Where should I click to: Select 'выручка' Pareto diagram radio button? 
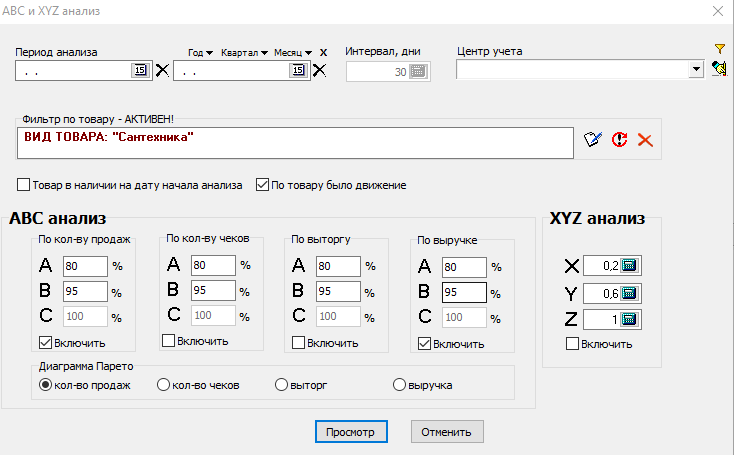(x=400, y=385)
